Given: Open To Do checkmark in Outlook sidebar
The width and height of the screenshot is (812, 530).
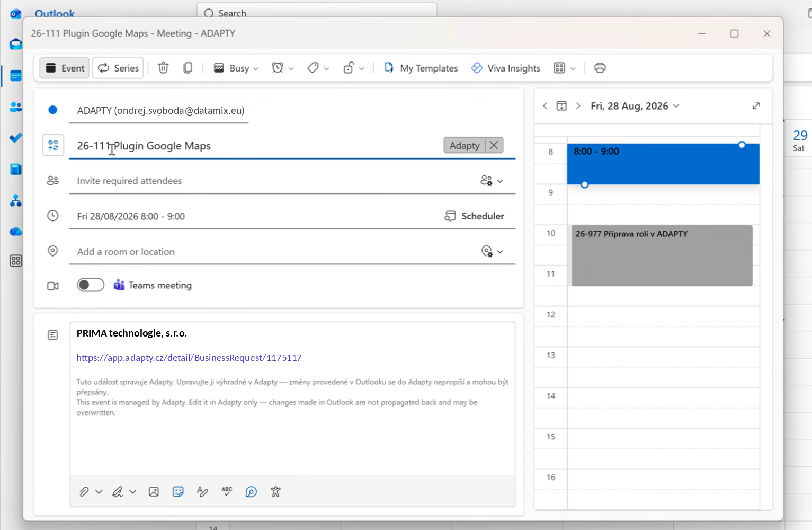Looking at the screenshot, I should pos(16,138).
